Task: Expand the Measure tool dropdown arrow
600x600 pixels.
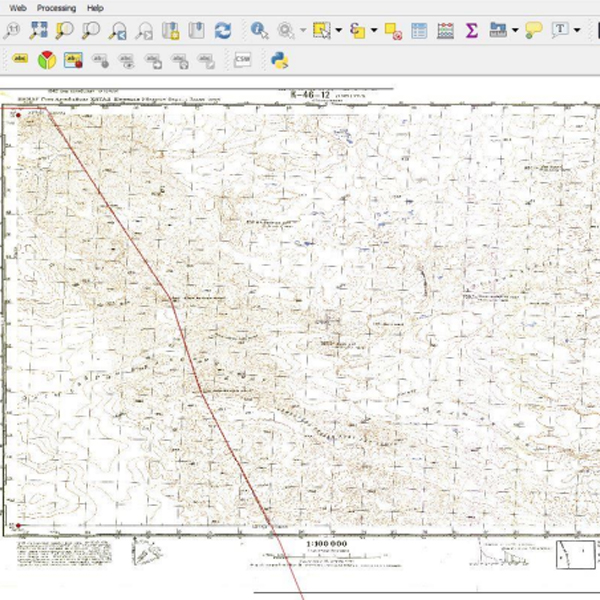Action: 514,31
